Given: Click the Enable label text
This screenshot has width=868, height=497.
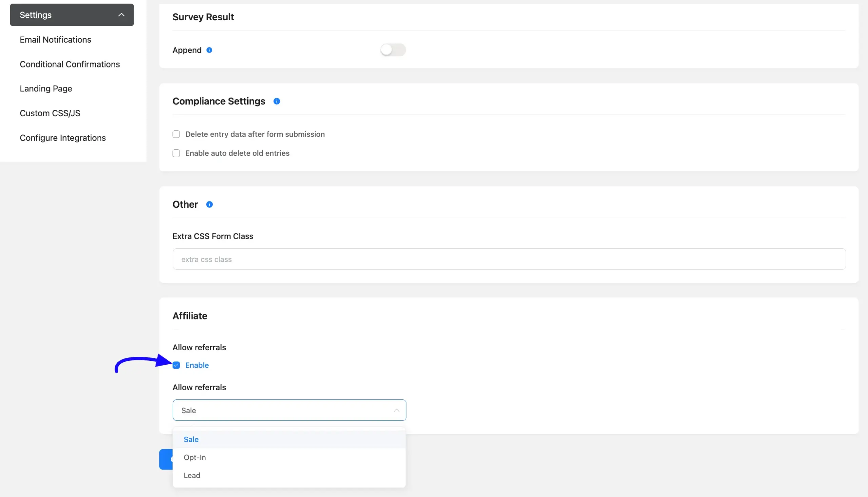Looking at the screenshot, I should (197, 365).
